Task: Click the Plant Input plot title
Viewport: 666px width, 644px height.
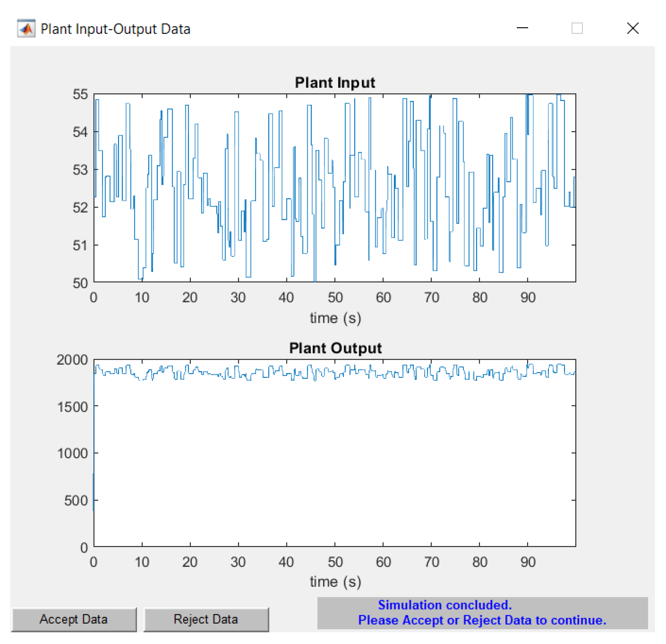Action: [335, 82]
